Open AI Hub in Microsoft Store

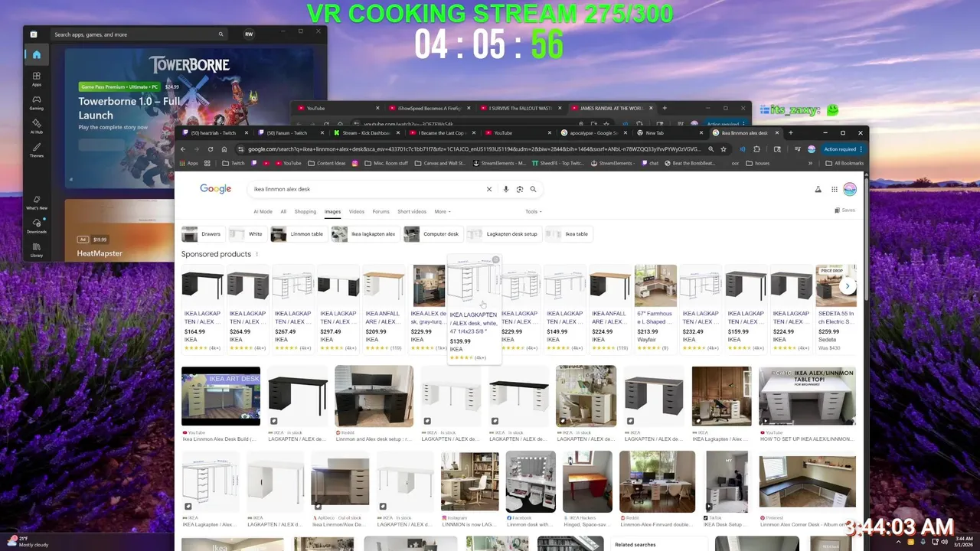click(36, 126)
